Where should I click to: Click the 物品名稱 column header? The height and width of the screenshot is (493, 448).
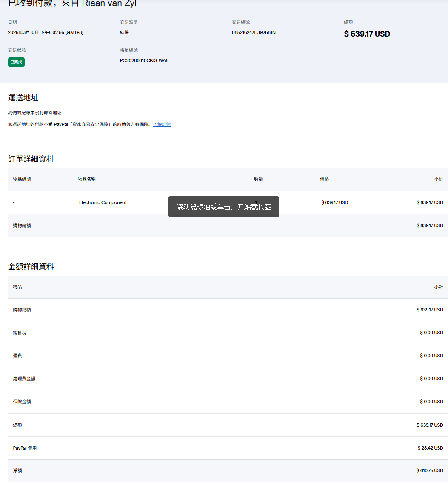coord(86,179)
